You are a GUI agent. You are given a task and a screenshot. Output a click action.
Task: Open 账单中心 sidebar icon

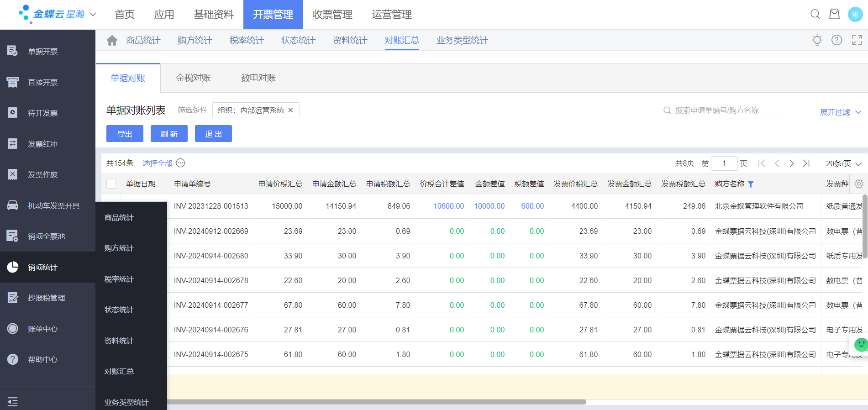pos(12,329)
